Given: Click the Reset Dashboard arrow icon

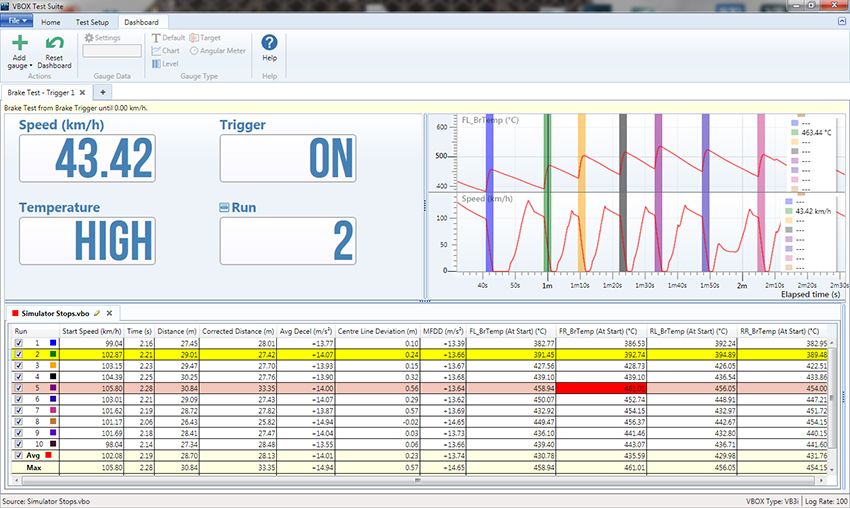Looking at the screenshot, I should point(54,43).
